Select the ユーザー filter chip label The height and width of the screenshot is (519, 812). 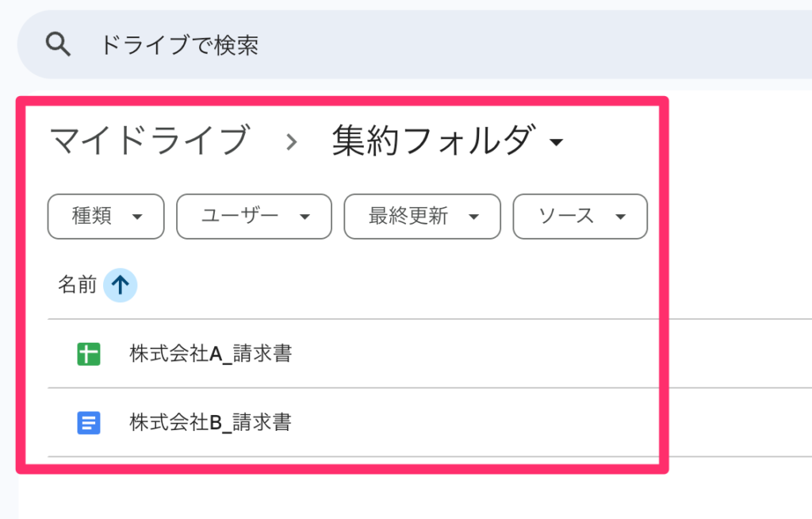tap(239, 216)
